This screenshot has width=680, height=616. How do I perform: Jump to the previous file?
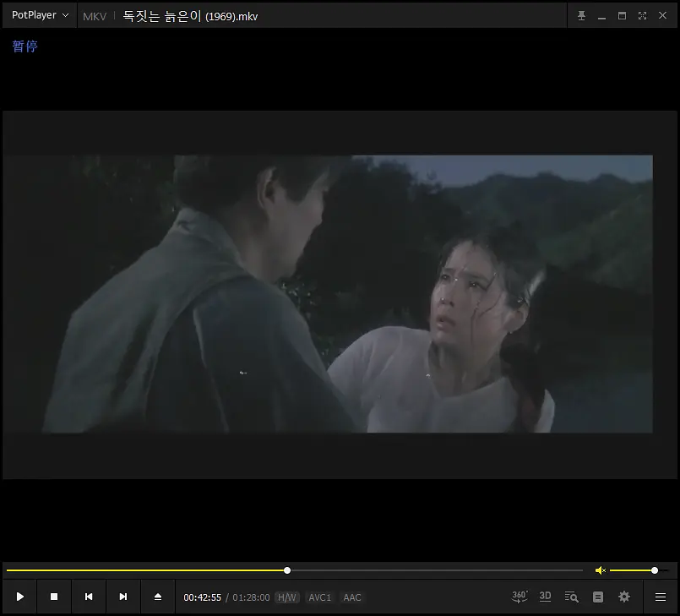(89, 597)
